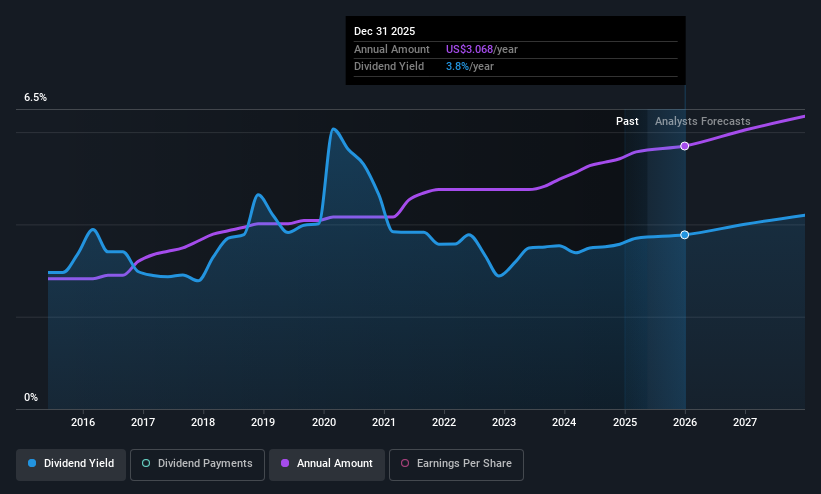The width and height of the screenshot is (821, 494).
Task: Select the 2024 x-axis label
Action: [x=564, y=422]
